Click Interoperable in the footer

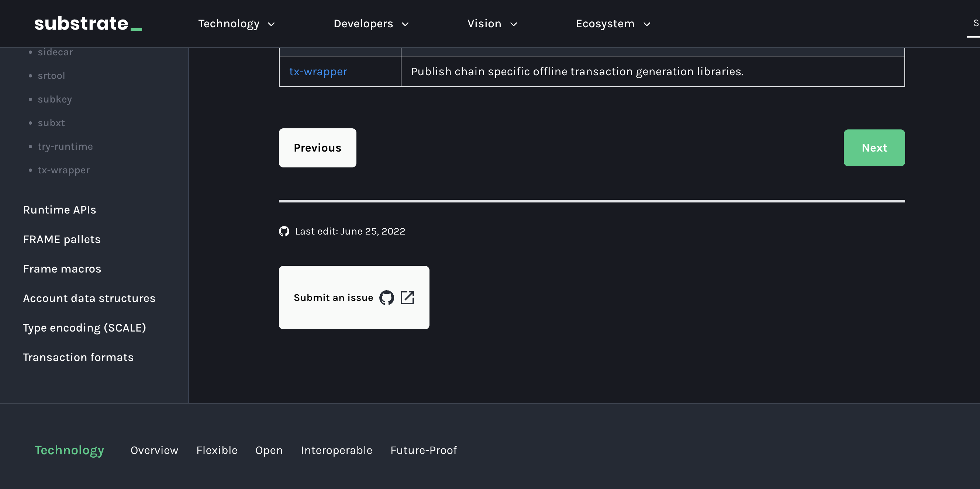click(336, 450)
